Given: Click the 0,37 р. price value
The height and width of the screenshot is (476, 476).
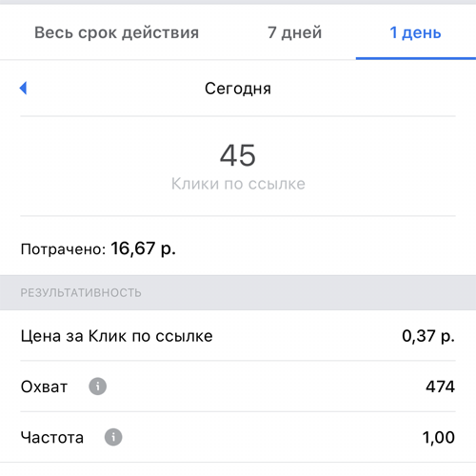Looking at the screenshot, I should (x=428, y=336).
